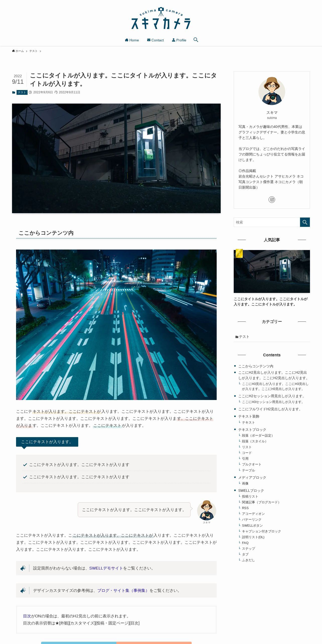This screenshot has height=644, width=322.
Task: Click the profile avatar in the sidebar
Action: click(x=272, y=91)
